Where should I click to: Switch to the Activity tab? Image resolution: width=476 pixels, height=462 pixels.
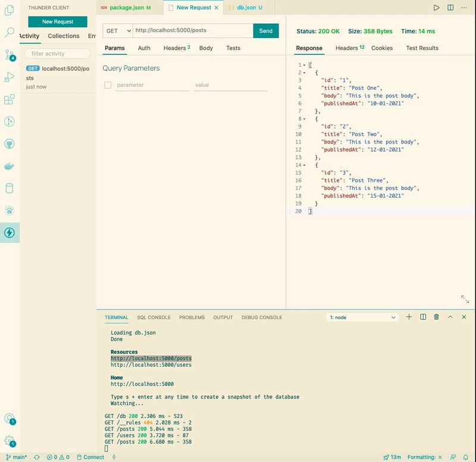coord(29,36)
